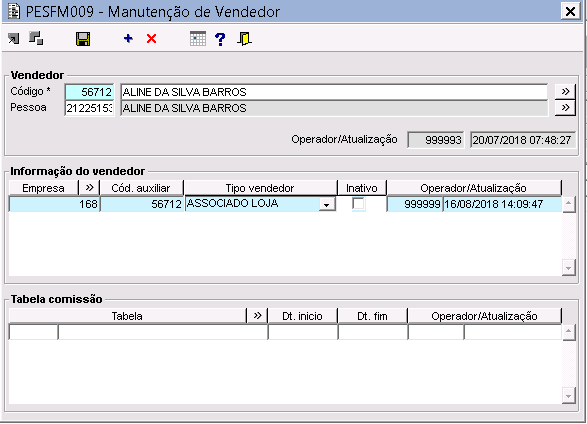The height and width of the screenshot is (424, 587).
Task: Click the cascading windows toolbar icon
Action: click(x=36, y=38)
